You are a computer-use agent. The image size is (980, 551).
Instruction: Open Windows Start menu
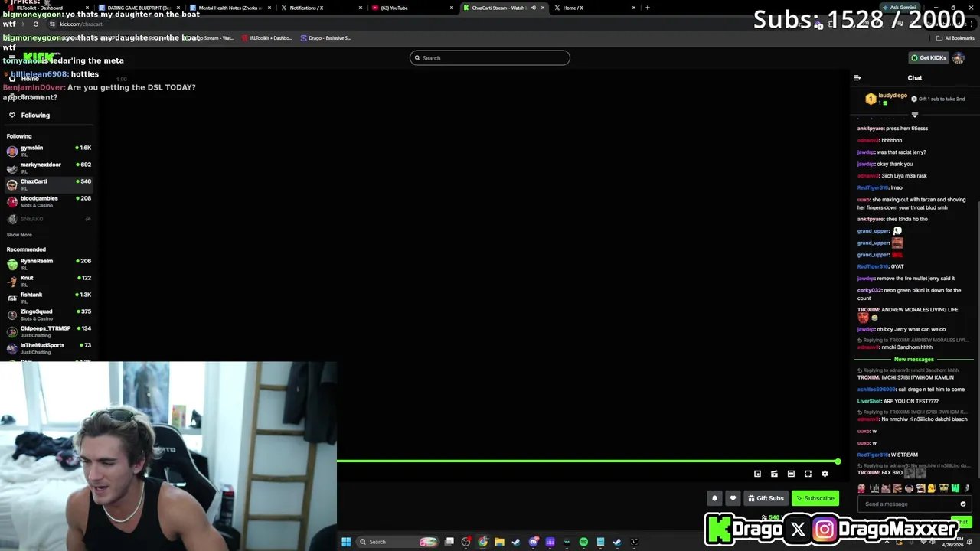tap(346, 542)
